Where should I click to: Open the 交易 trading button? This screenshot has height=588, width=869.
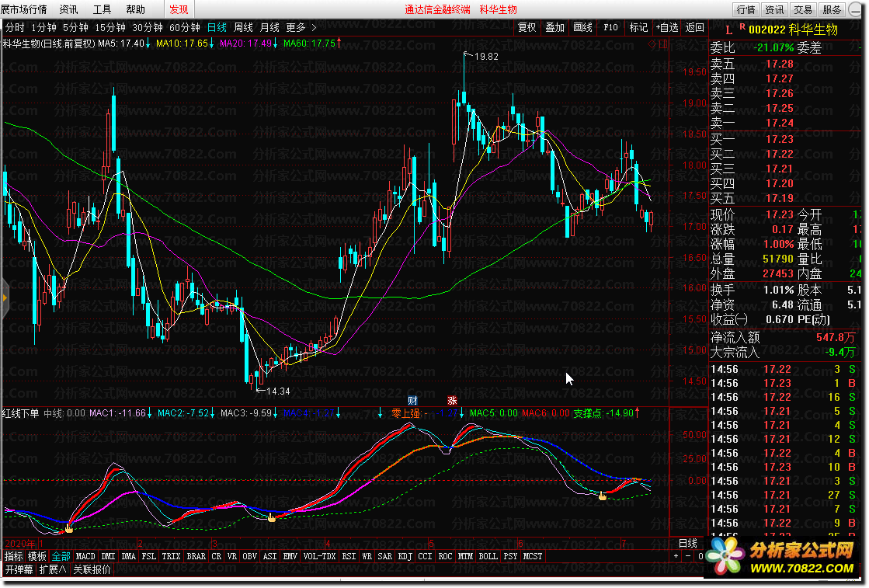[x=802, y=9]
